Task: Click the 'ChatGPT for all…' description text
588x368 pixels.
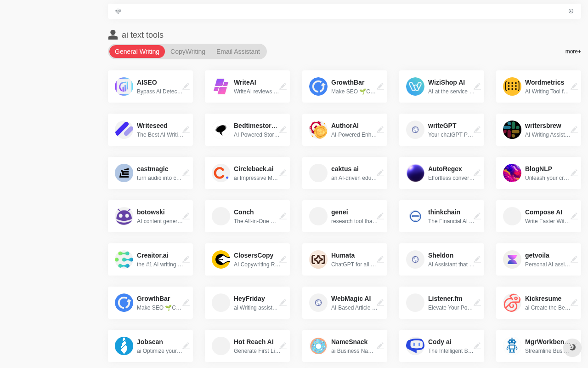Action: point(354,264)
